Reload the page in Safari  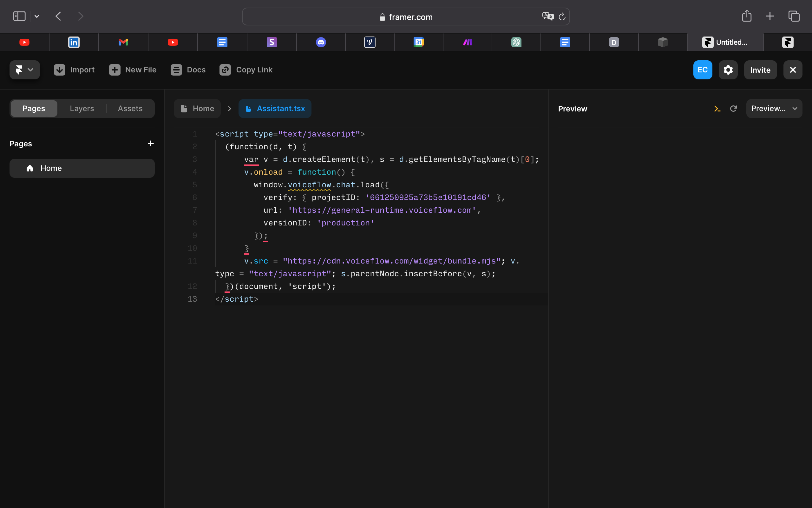point(562,17)
